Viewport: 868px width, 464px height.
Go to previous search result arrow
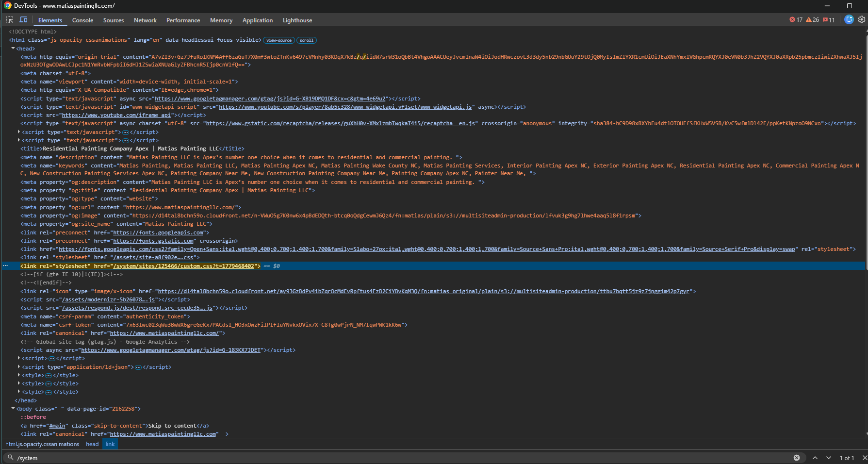pos(815,458)
